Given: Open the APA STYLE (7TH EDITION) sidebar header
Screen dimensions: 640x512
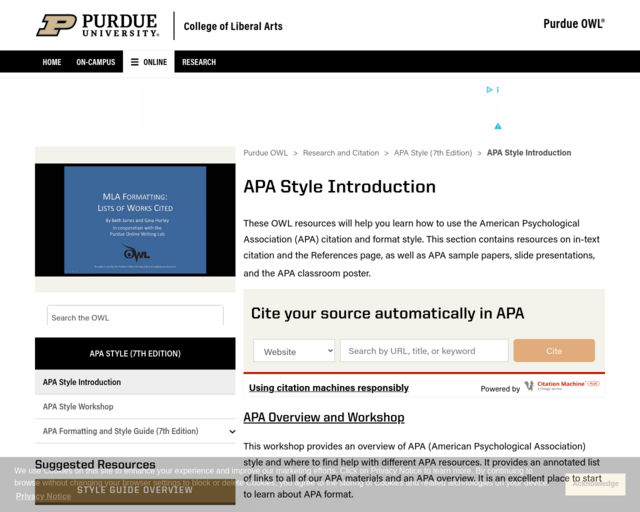Looking at the screenshot, I should coord(135,353).
